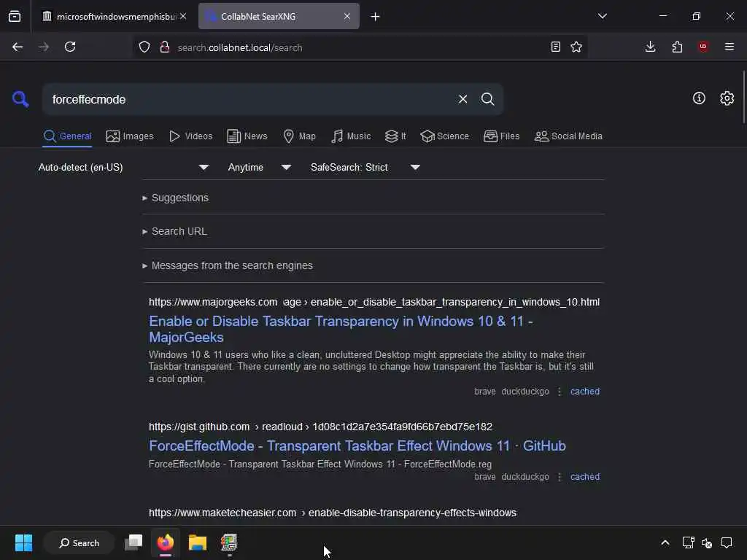
Task: Open cached link for MajorGeeks result
Action: point(585,392)
